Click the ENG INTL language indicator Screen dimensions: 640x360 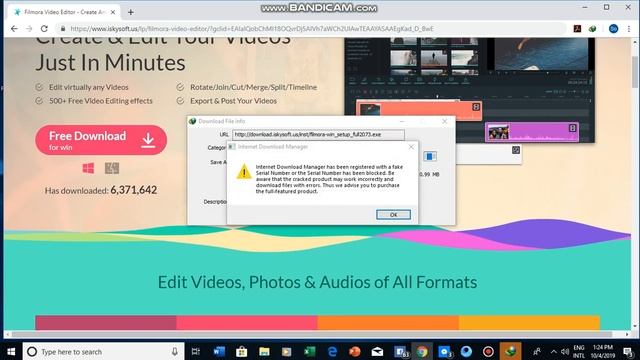tap(579, 351)
